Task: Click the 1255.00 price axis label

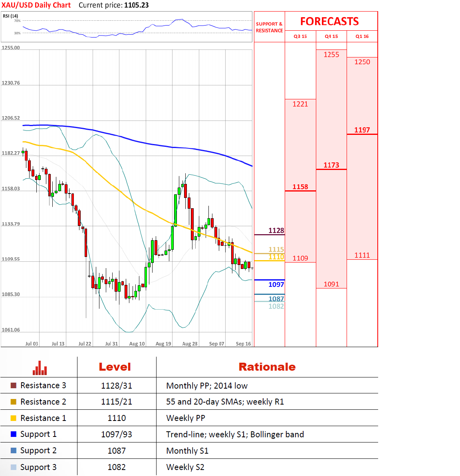Action: 11,47
